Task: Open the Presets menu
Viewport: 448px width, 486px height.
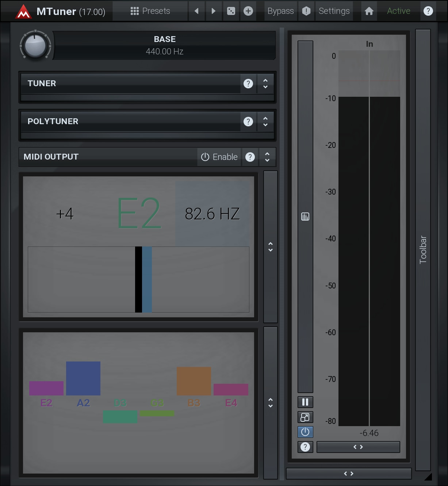Action: coord(150,11)
